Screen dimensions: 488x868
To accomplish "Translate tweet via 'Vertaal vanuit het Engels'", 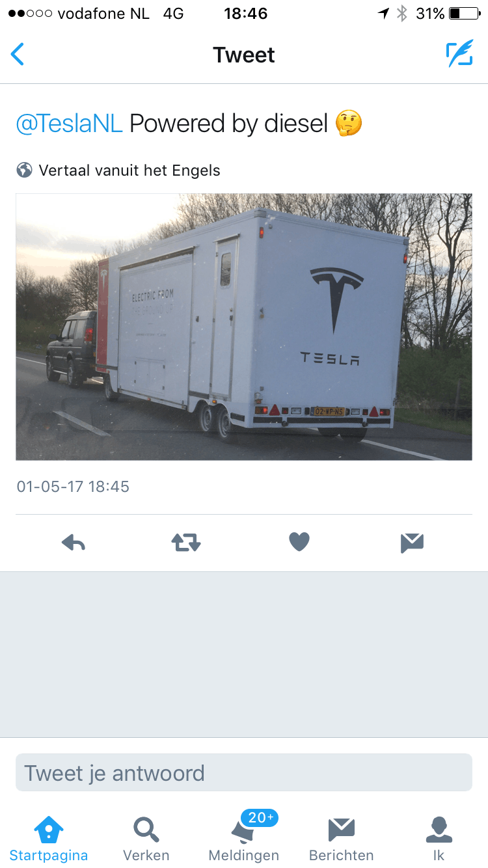I will point(129,170).
